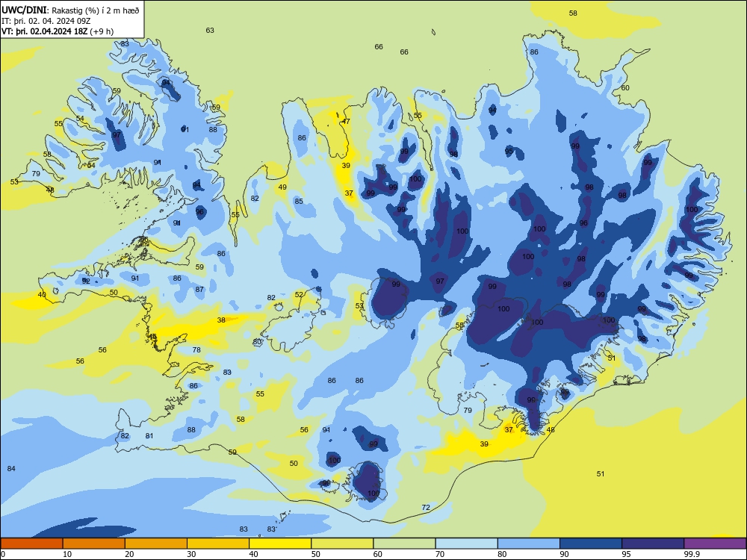Viewport: 747px width, 560px height.
Task: Click the pale blue 70–80 legend swatch
Action: tap(467, 544)
